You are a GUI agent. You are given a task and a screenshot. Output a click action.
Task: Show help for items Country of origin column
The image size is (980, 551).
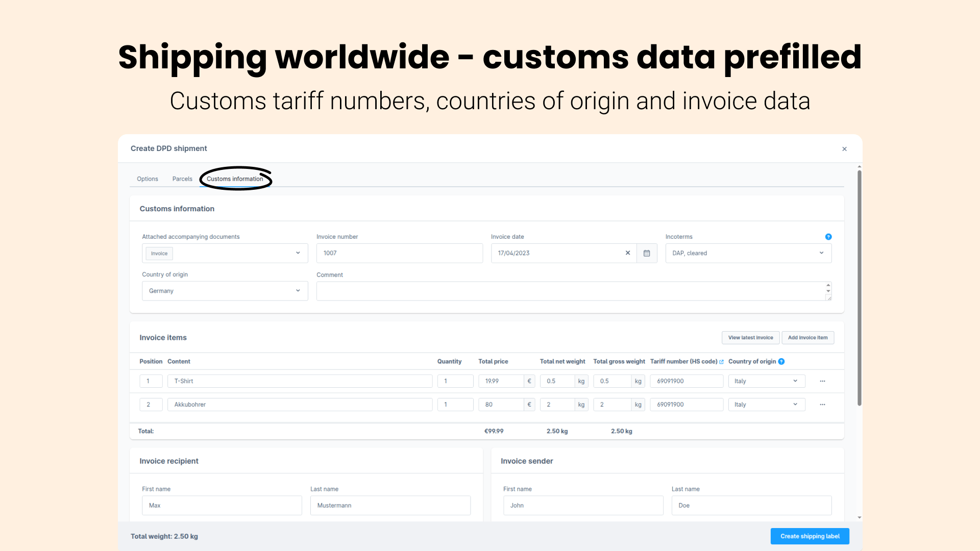coord(781,362)
